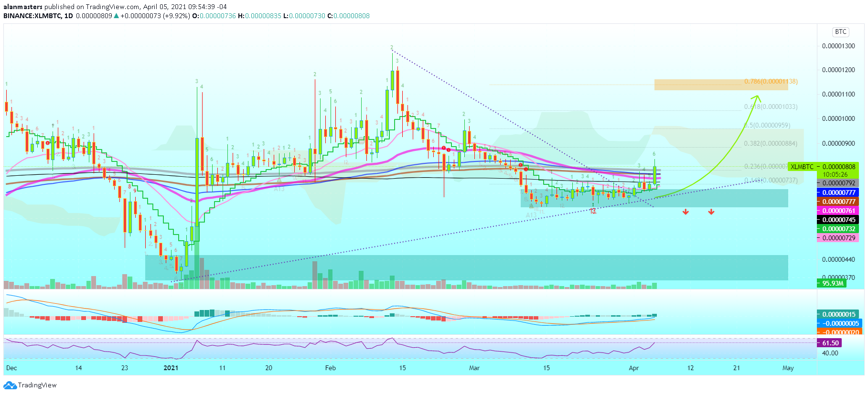868x395 pixels.
Task: Click the 0.00000015 MACD histogram value
Action: tap(839, 314)
